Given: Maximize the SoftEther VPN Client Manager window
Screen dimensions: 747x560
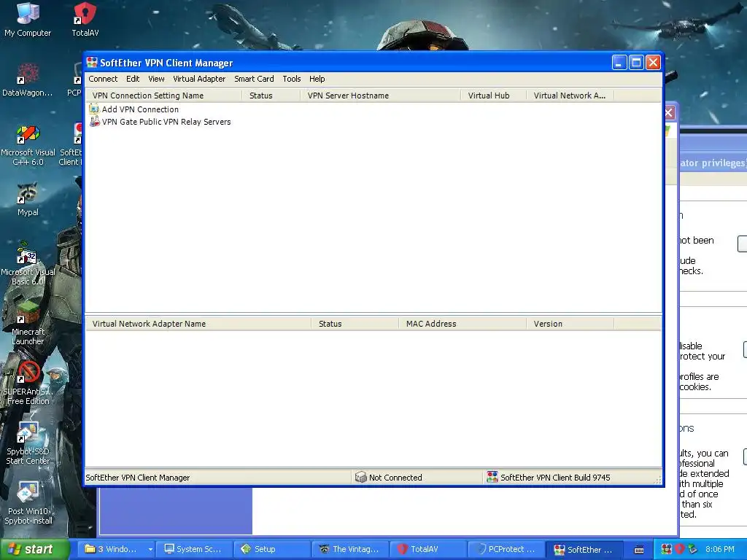Looking at the screenshot, I should pos(636,63).
